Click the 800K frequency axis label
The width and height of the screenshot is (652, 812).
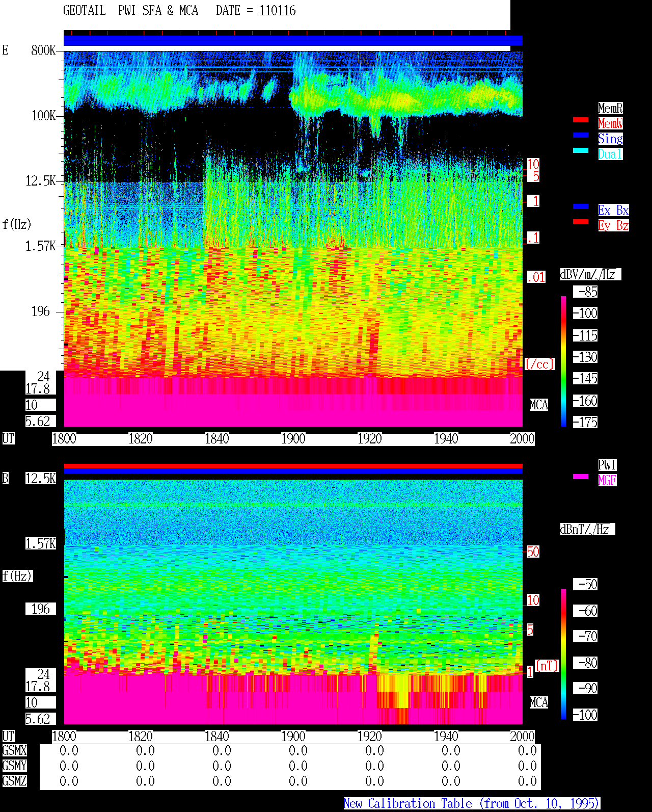(44, 50)
